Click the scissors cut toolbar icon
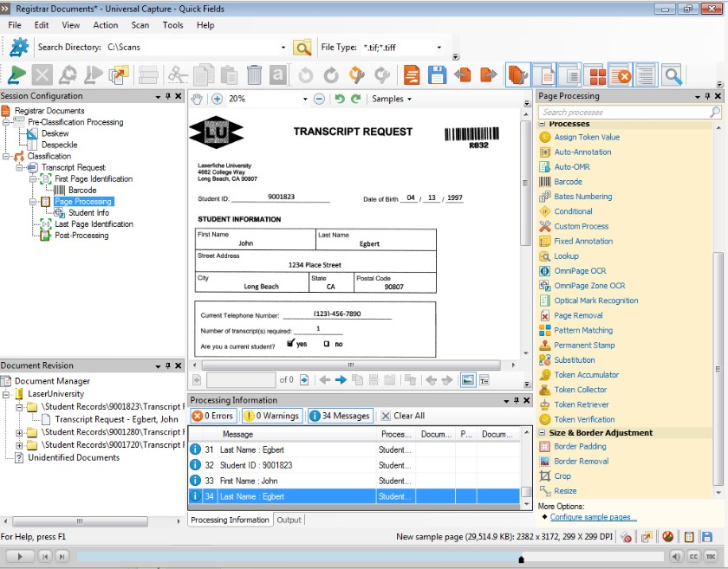The height and width of the screenshot is (569, 728). tap(178, 74)
